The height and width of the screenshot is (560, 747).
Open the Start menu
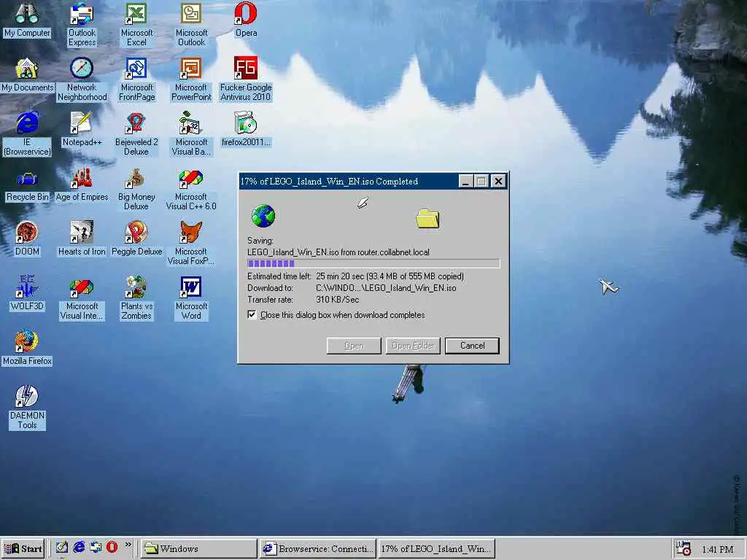tap(23, 548)
